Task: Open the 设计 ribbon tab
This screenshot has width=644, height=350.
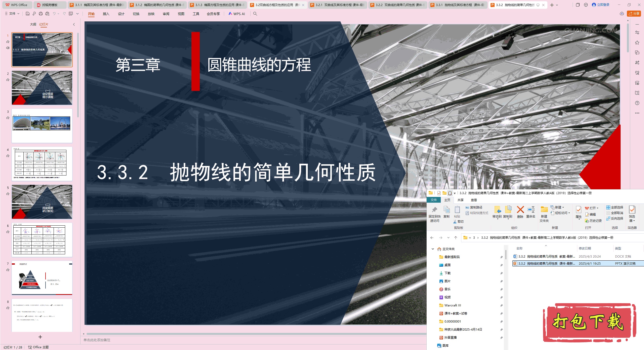Action: [x=121, y=14]
